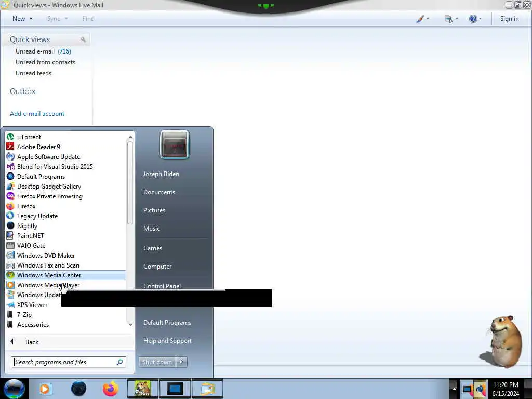This screenshot has width=532, height=399.
Task: Launch Adobe Reader 9
Action: (x=65, y=147)
